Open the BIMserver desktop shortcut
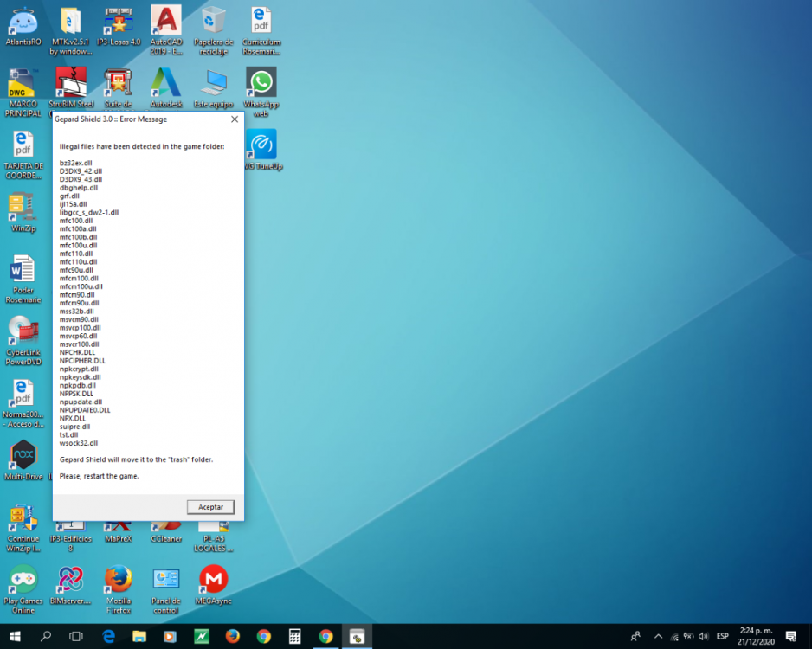This screenshot has height=649, width=812. [70, 580]
